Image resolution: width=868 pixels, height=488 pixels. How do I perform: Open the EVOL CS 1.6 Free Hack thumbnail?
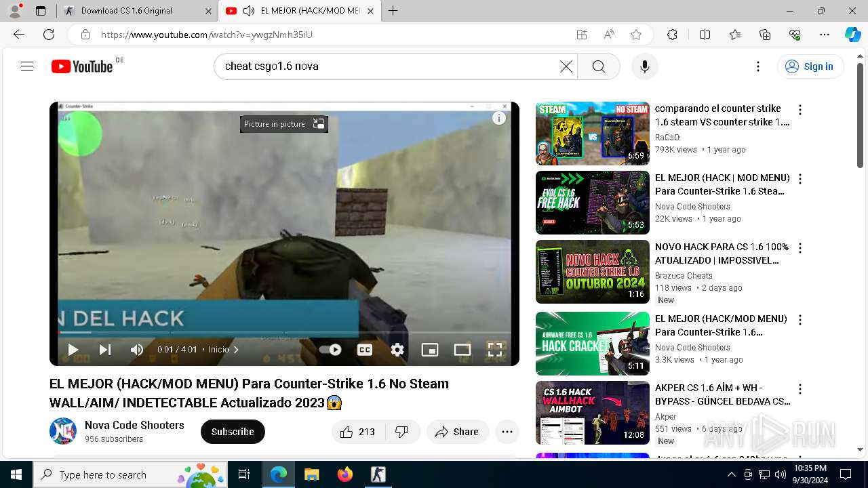(593, 203)
